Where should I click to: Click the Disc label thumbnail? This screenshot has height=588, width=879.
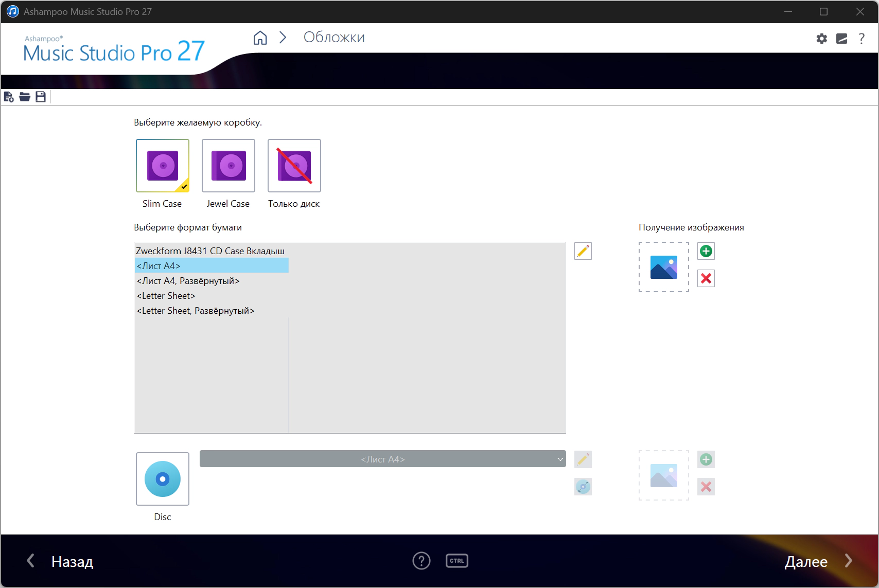pyautogui.click(x=163, y=479)
